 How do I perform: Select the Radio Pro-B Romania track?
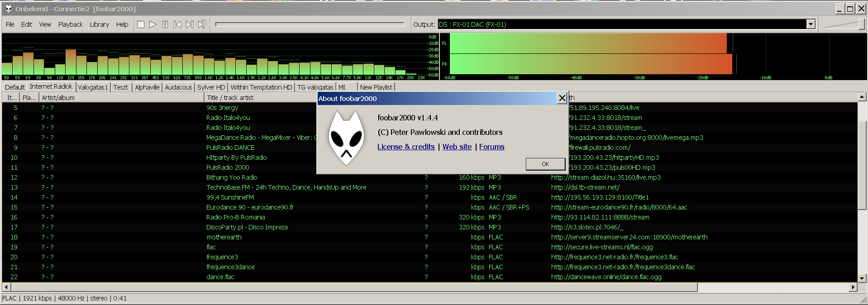[x=429, y=217]
